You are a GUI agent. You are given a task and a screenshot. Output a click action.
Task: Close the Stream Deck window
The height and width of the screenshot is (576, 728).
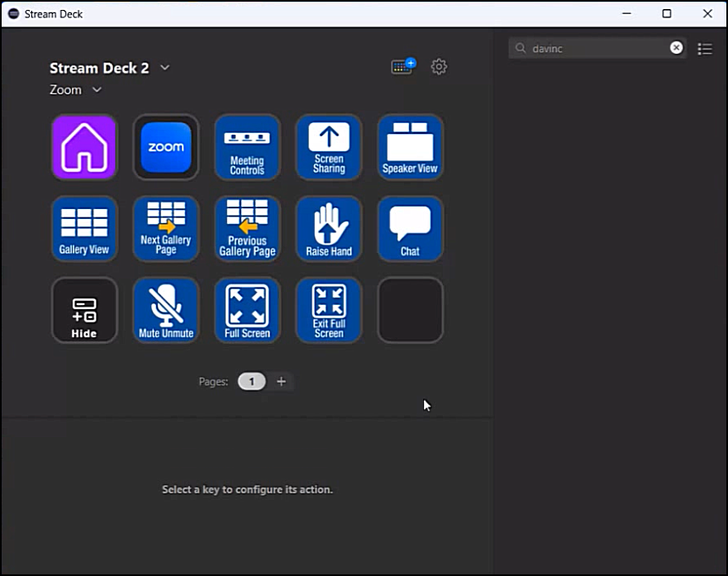coord(707,14)
